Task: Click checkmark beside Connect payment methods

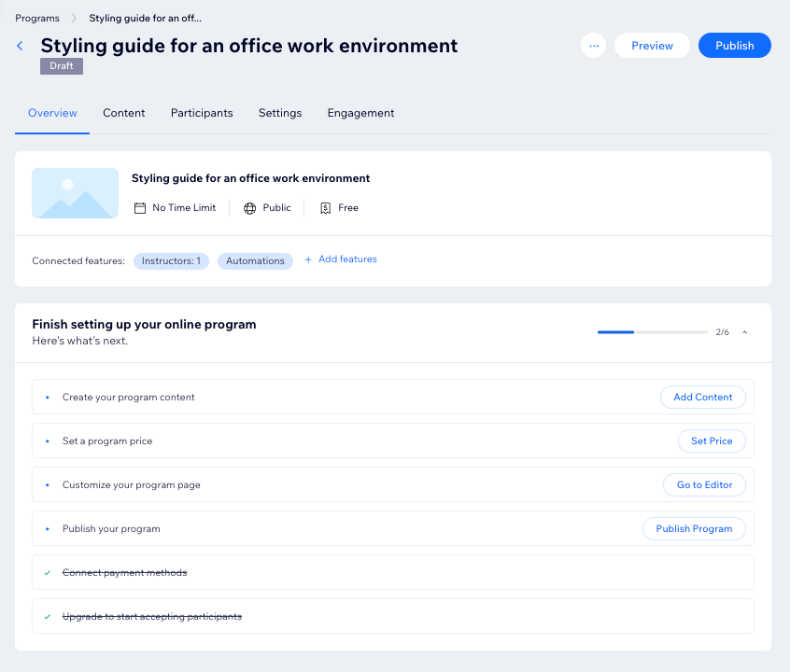Action: pos(48,572)
